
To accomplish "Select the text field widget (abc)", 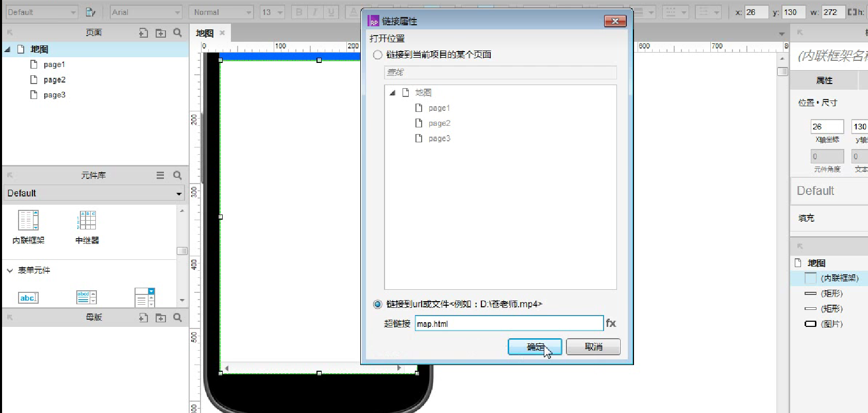I will [28, 298].
